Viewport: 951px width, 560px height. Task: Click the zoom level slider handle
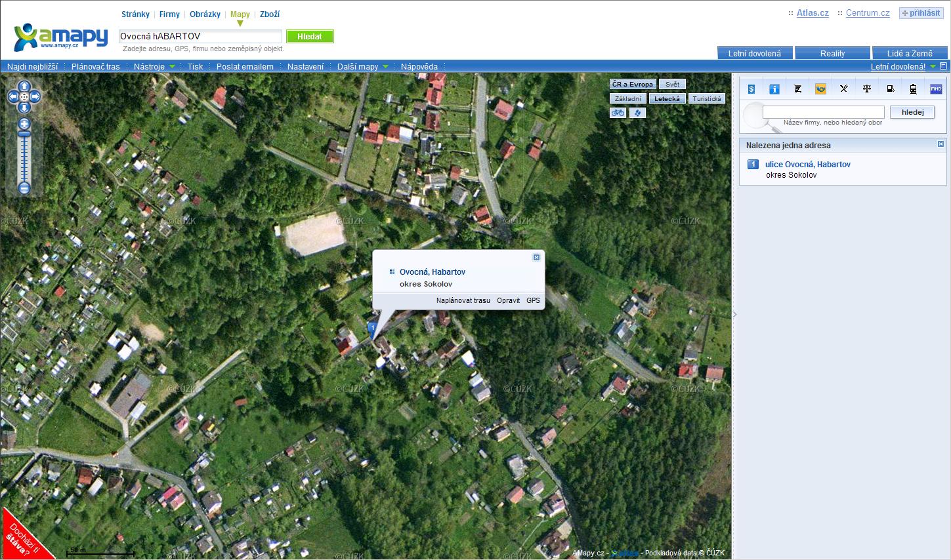pos(24,134)
